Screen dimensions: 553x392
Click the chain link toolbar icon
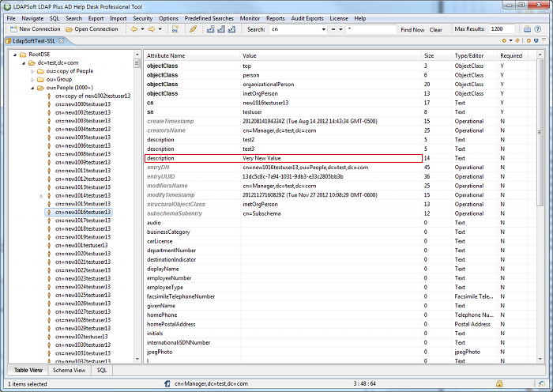pos(193,29)
